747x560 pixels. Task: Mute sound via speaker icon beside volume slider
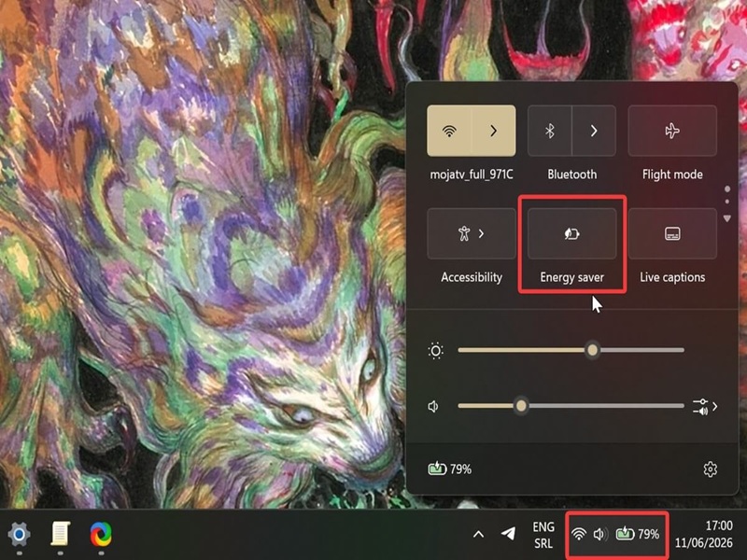[433, 406]
